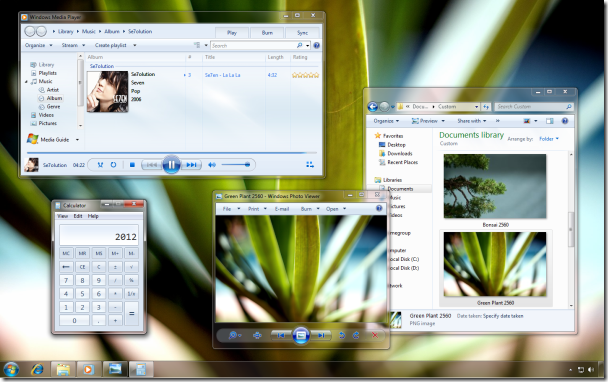Click Calculator digit 7 button
The image size is (608, 382).
66,280
